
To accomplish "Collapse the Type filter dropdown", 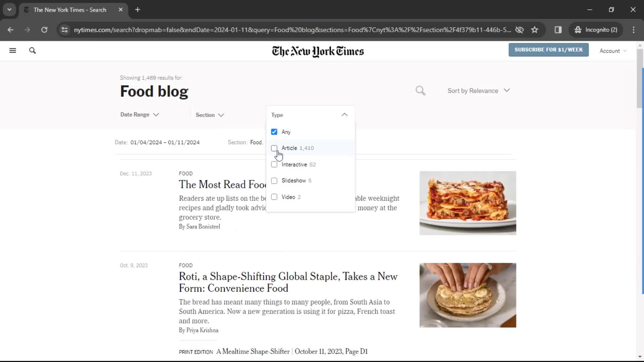I will [x=344, y=115].
